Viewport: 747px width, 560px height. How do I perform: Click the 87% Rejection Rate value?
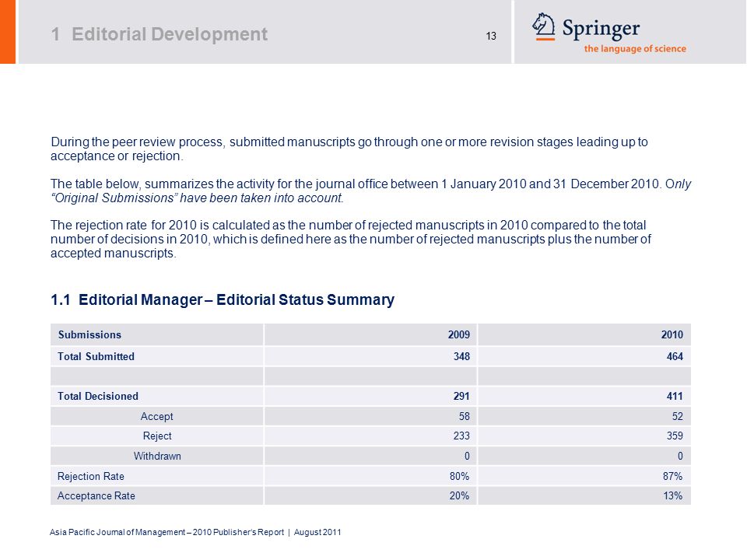[x=672, y=476]
